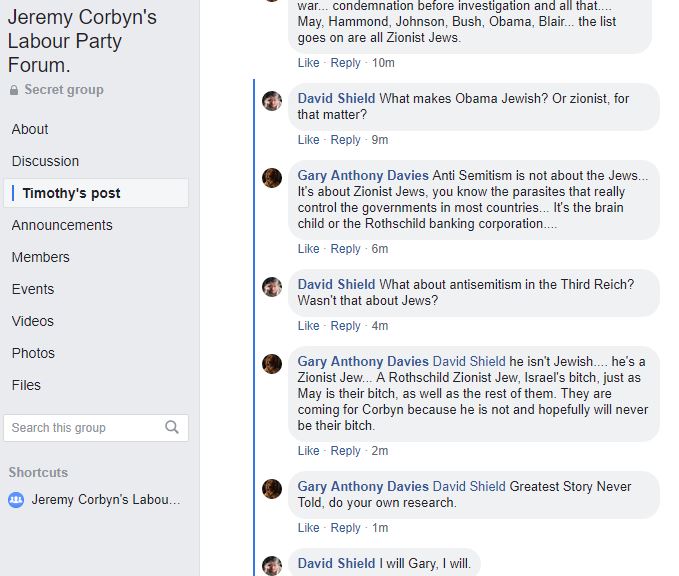Screen dimensions: 679x576
Task: Click David Shield's avatar on last comment
Action: [x=272, y=565]
